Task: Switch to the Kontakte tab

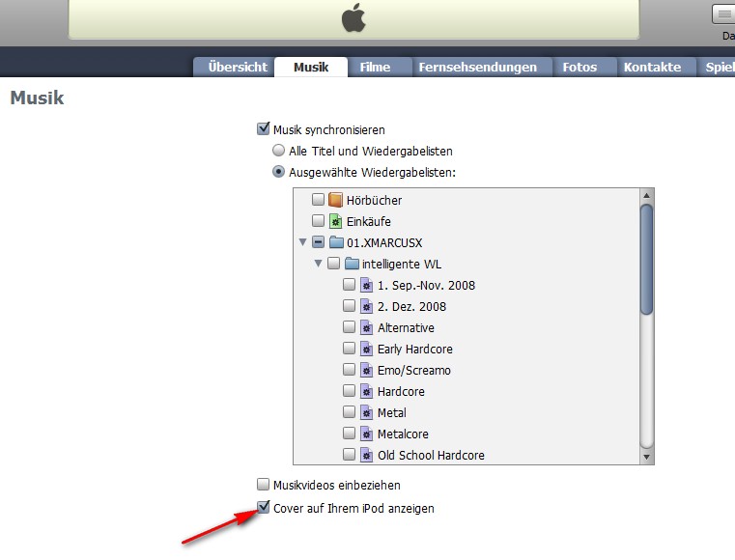Action: tap(656, 67)
